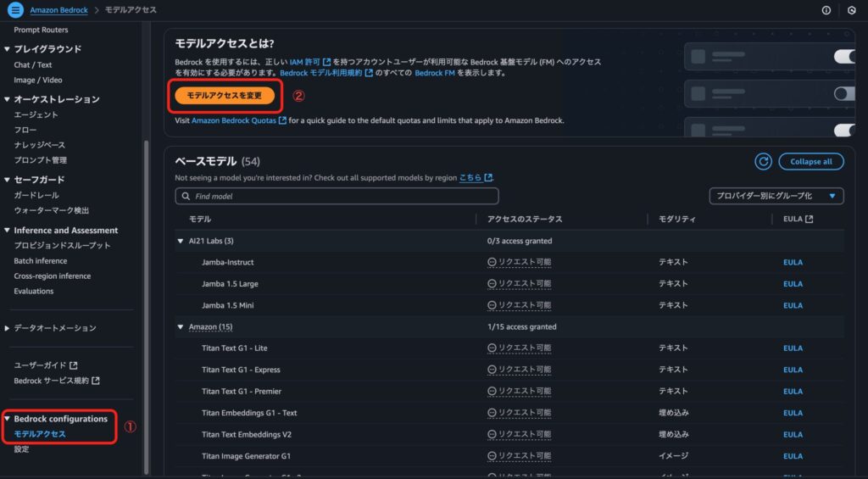Click the モデルアクセスを変更 button
The image size is (868, 479).
tap(224, 95)
